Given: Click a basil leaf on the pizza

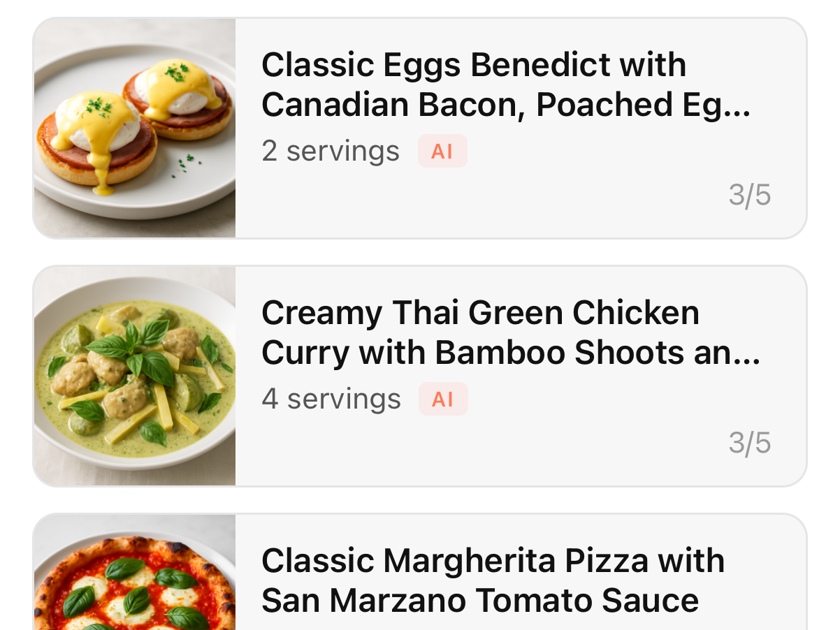Looking at the screenshot, I should click(x=126, y=569).
